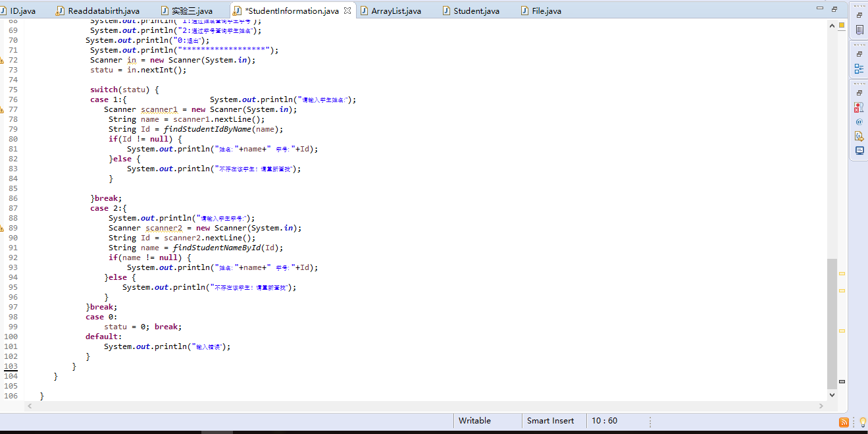Open the Problems view icon
868x434 pixels.
point(859,107)
